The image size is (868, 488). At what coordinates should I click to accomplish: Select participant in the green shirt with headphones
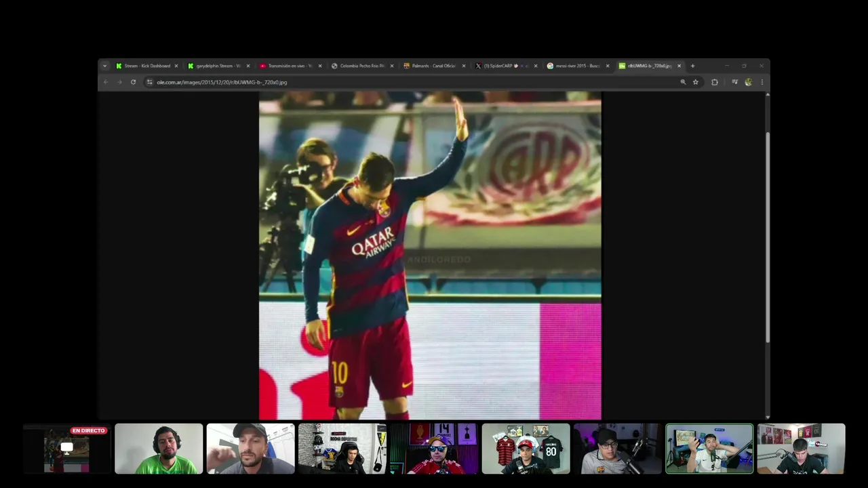click(x=159, y=449)
